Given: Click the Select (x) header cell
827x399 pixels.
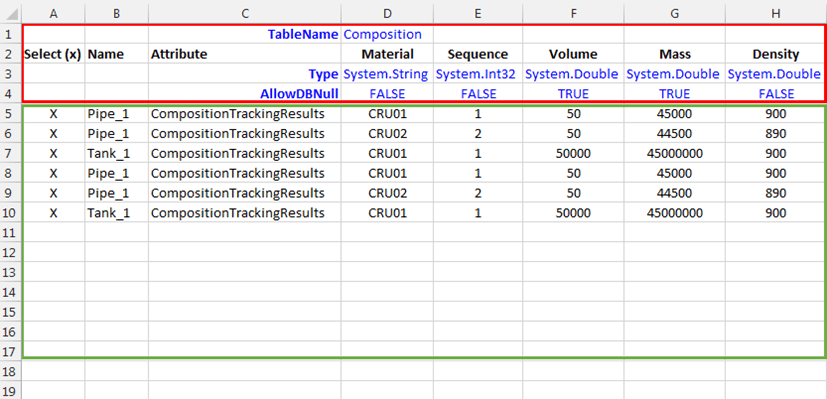Looking at the screenshot, I should (x=53, y=54).
